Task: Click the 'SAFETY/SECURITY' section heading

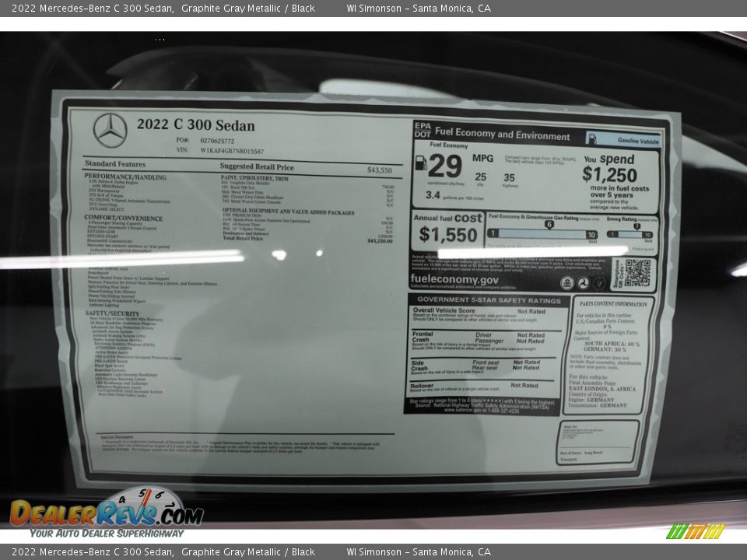Action: [x=112, y=313]
